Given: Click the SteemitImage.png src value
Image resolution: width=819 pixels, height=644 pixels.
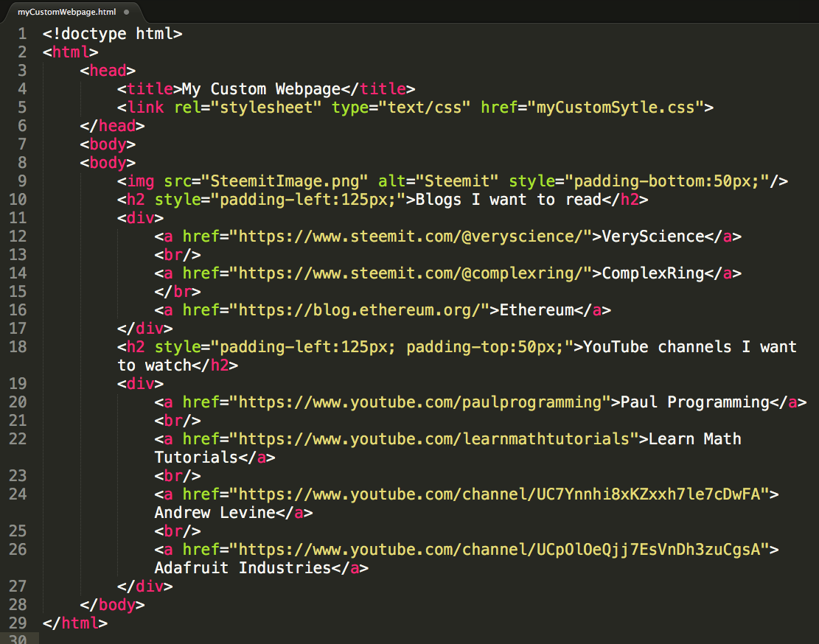Looking at the screenshot, I should tap(289, 181).
